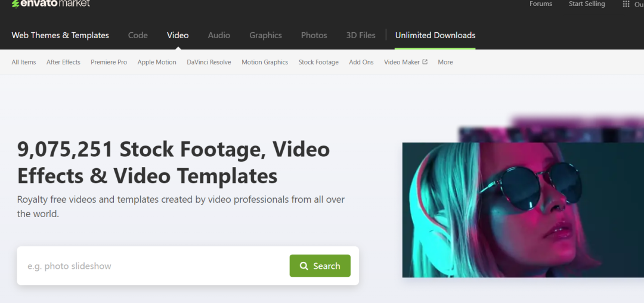The width and height of the screenshot is (644, 303).
Task: Open Web Themes & Templates category
Action: click(x=60, y=35)
